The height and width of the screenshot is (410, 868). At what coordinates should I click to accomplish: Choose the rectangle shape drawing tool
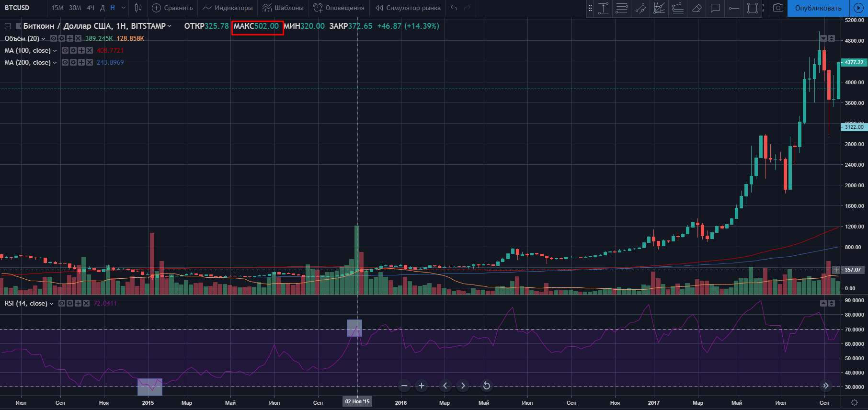click(x=753, y=8)
